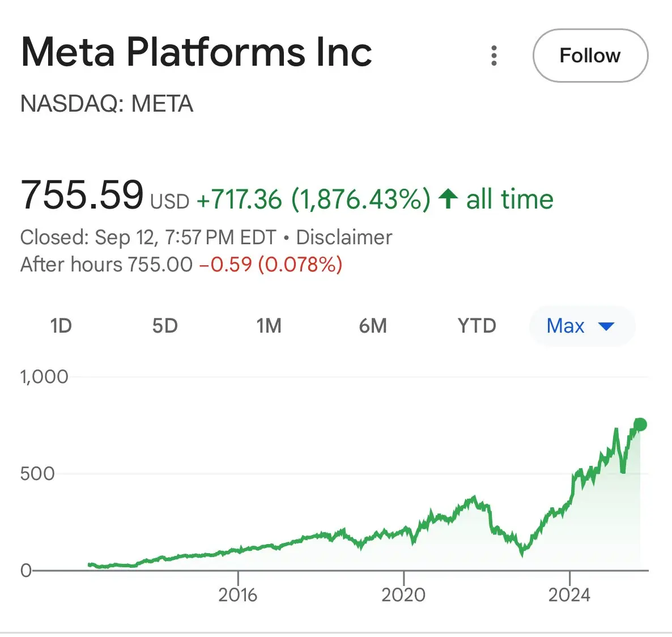The image size is (672, 637).
Task: Click the green current-price dot on chart
Action: [x=640, y=424]
